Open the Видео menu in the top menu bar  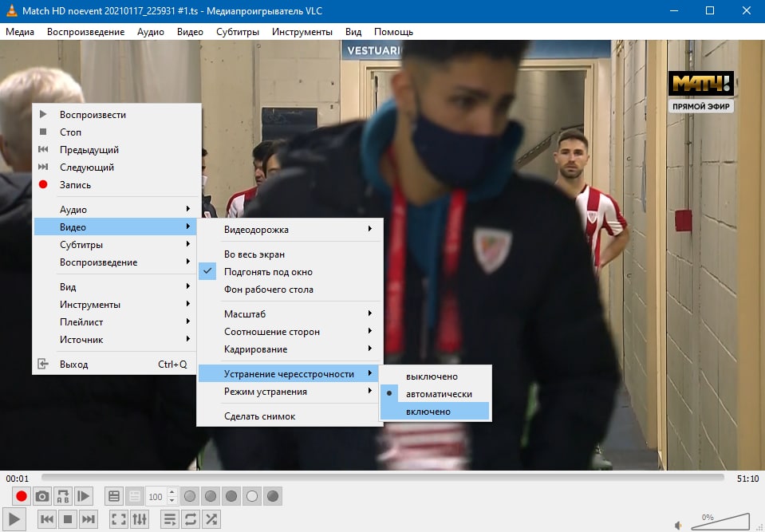(x=191, y=32)
